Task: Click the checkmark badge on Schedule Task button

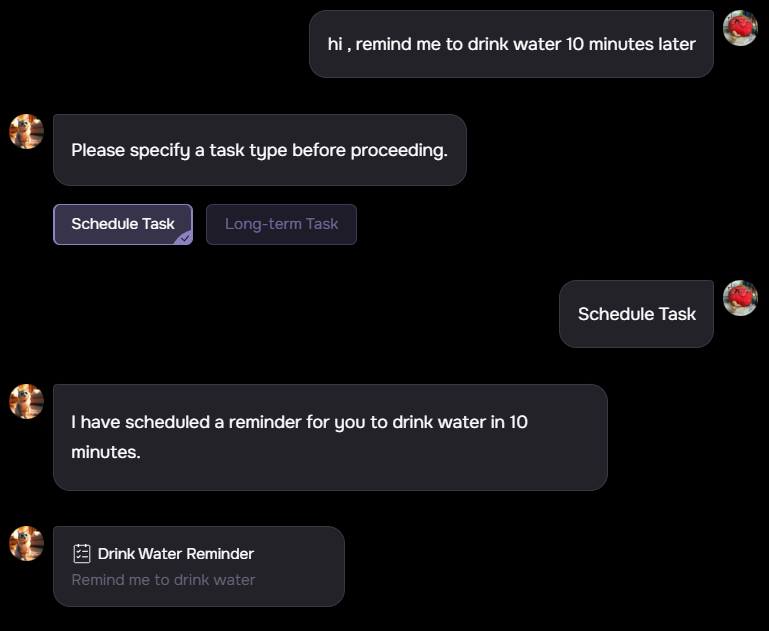Action: coord(184,237)
